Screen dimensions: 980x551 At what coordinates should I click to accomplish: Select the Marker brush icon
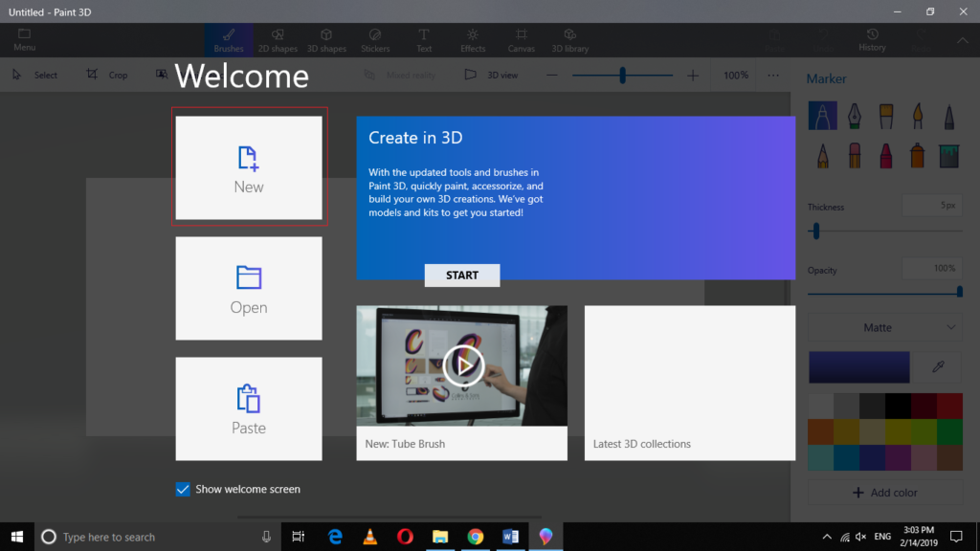(x=822, y=116)
